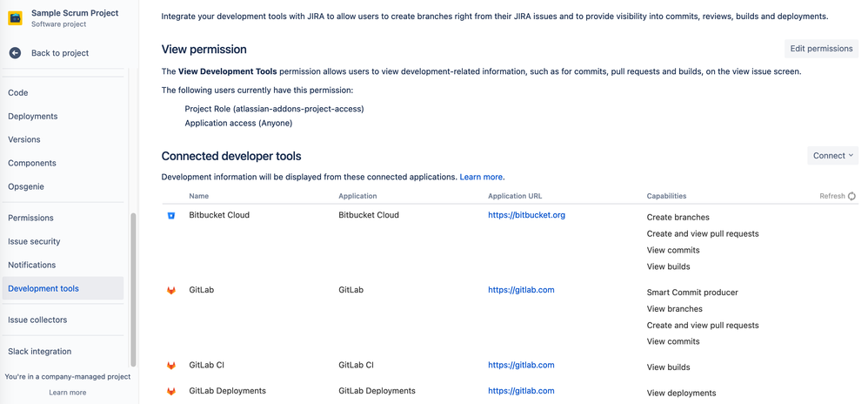Click the Connected developer tools heading
This screenshot has width=868, height=404.
tap(231, 156)
